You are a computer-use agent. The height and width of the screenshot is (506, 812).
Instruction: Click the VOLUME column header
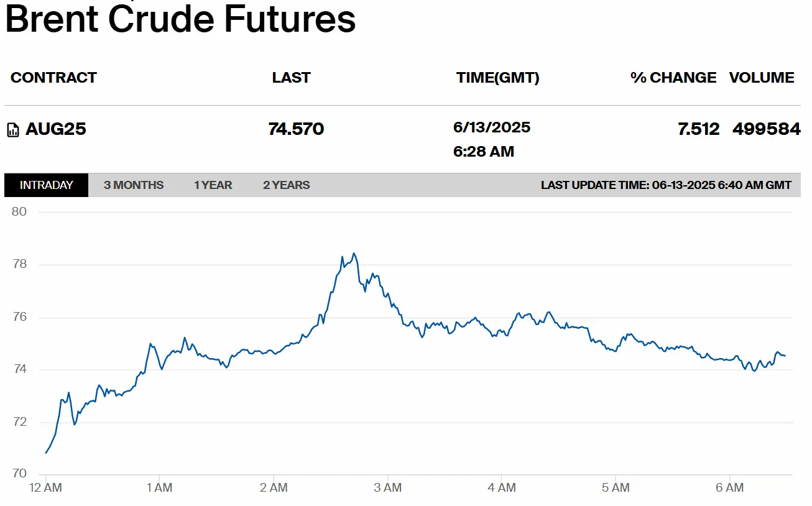(762, 78)
